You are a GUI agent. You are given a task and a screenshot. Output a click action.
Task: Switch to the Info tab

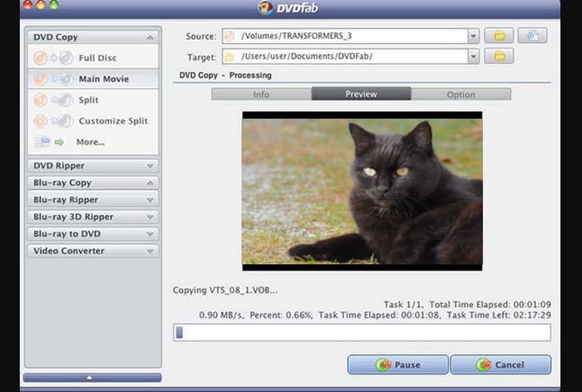point(261,94)
